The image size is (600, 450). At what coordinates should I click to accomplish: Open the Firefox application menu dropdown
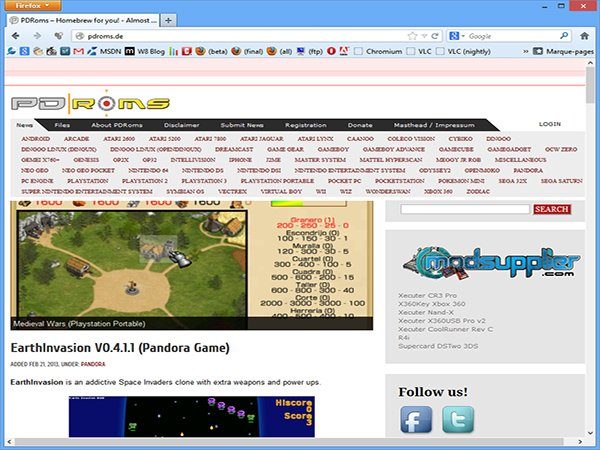tap(33, 5)
